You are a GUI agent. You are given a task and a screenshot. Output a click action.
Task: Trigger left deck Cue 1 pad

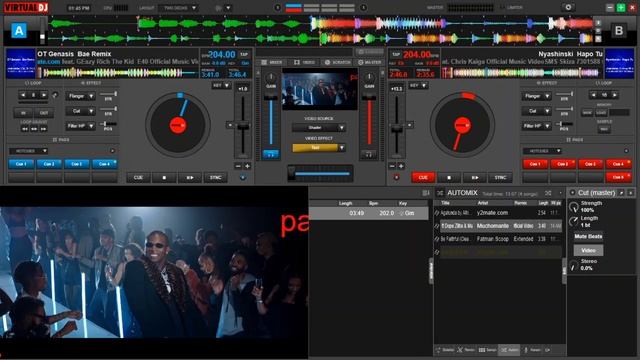click(21, 164)
